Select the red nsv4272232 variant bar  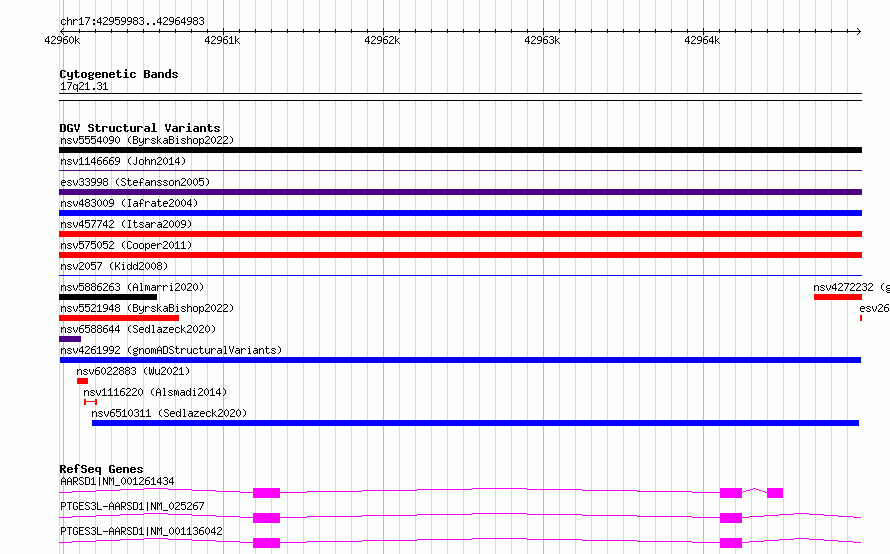(838, 297)
